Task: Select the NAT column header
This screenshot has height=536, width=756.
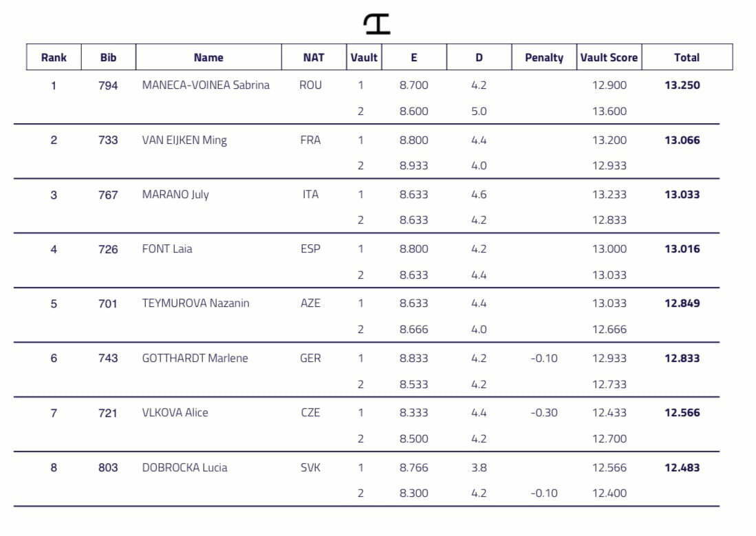Action: pyautogui.click(x=314, y=58)
